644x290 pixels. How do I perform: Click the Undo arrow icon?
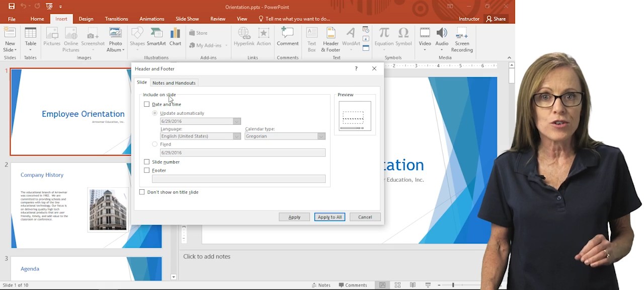(23, 6)
